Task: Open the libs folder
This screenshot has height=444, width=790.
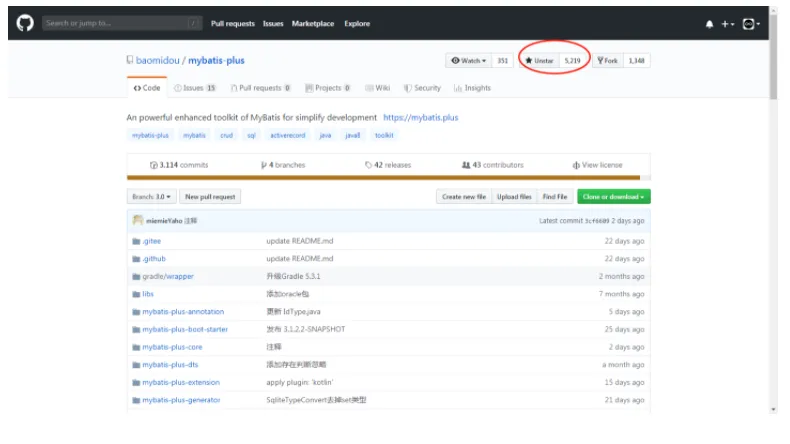Action: pyautogui.click(x=148, y=294)
